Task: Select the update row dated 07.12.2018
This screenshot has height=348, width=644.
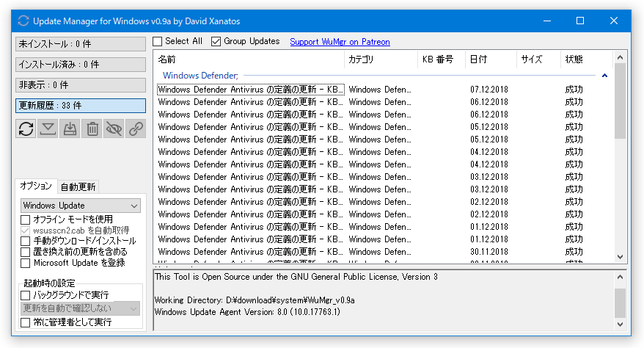Action: [384, 90]
